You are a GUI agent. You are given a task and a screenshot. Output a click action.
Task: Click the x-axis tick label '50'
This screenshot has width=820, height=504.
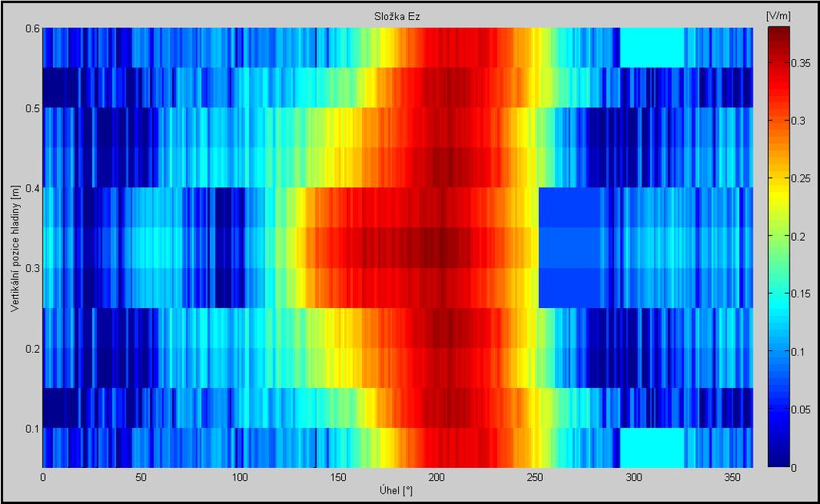[x=141, y=478]
